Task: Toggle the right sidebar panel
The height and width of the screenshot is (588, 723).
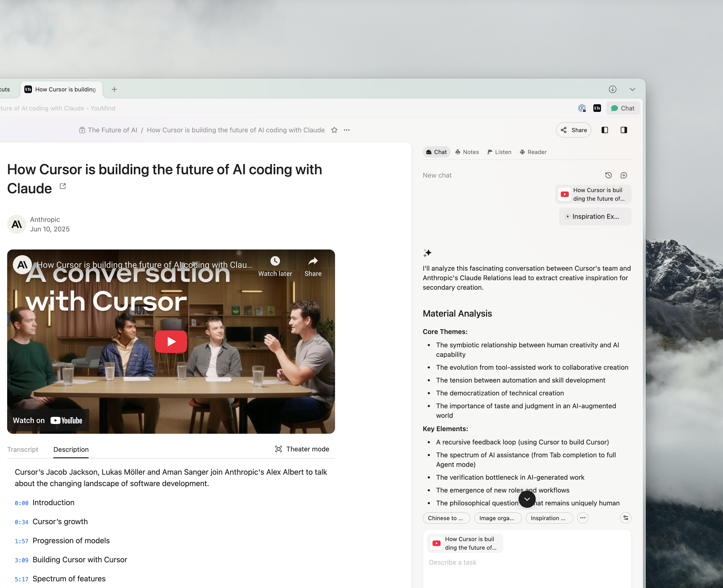Action: pyautogui.click(x=624, y=130)
